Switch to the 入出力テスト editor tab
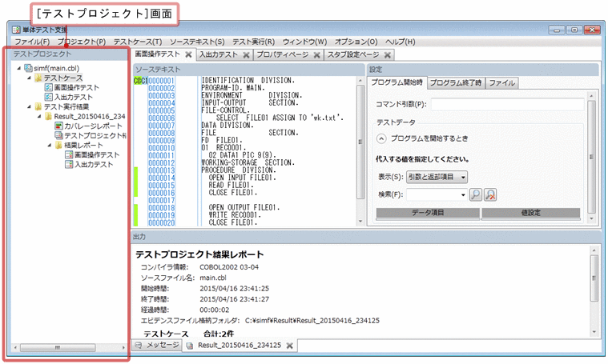The height and width of the screenshot is (364, 608). click(x=219, y=55)
